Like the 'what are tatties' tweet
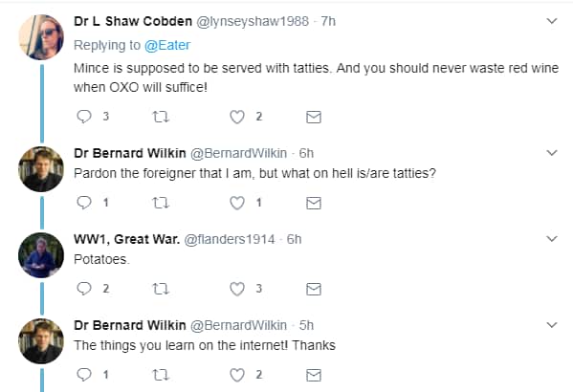 click(237, 203)
